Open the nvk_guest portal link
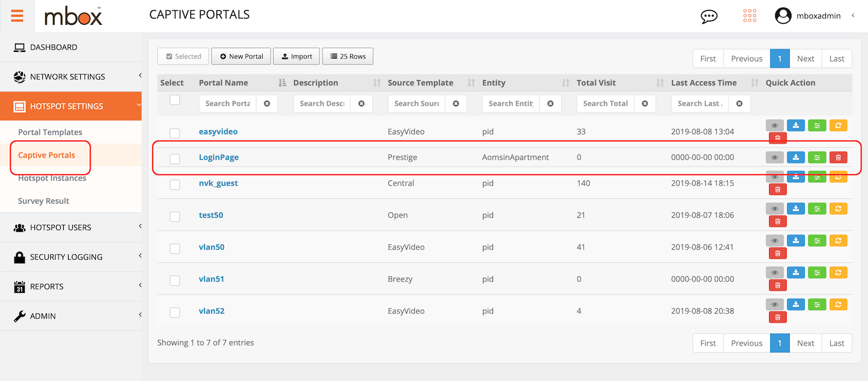 pyautogui.click(x=218, y=183)
